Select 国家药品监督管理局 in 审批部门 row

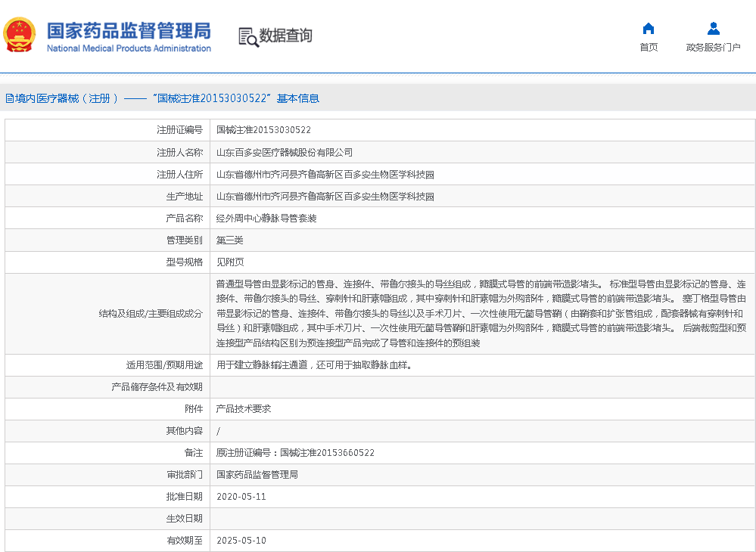click(x=257, y=475)
